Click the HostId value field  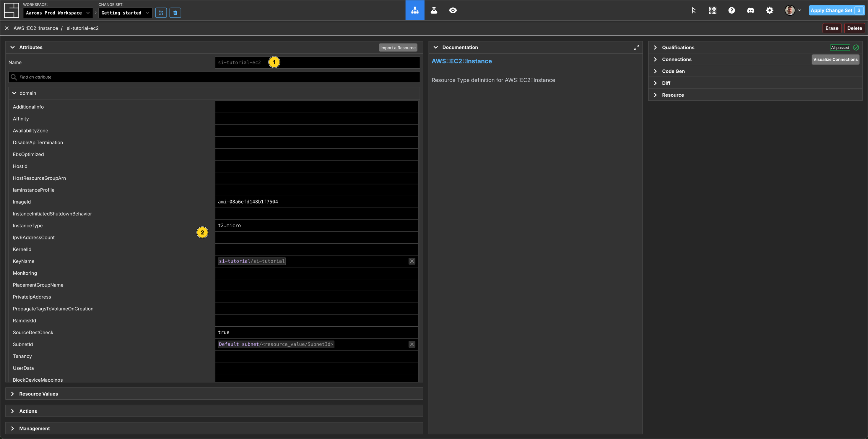click(x=317, y=166)
